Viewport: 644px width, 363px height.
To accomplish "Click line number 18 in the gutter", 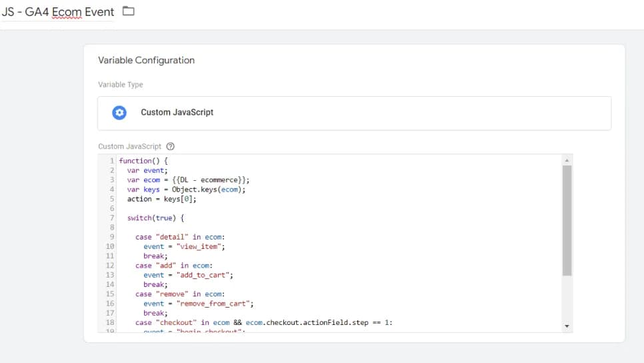I will coord(110,322).
